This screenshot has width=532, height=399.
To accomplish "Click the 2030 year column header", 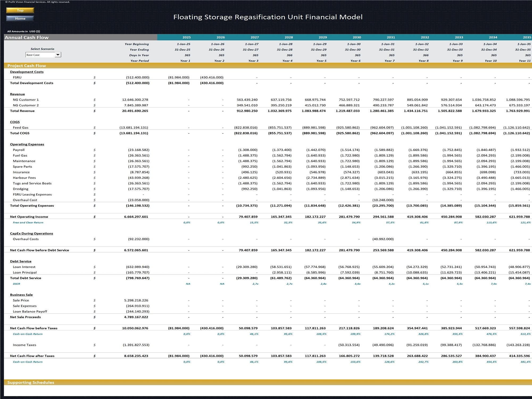I will tap(357, 38).
